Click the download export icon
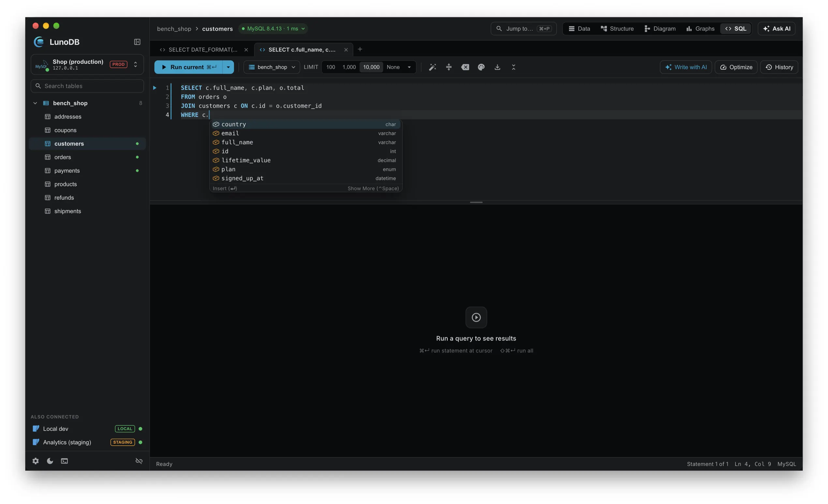828x504 pixels. pos(497,67)
